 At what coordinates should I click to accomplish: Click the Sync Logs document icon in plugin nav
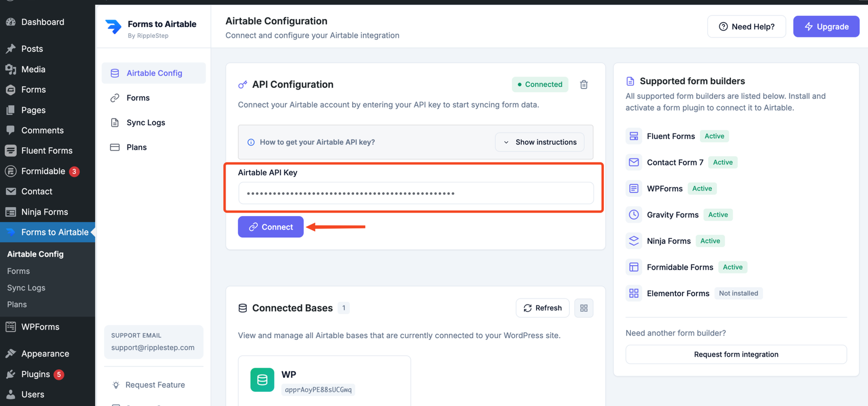[115, 123]
